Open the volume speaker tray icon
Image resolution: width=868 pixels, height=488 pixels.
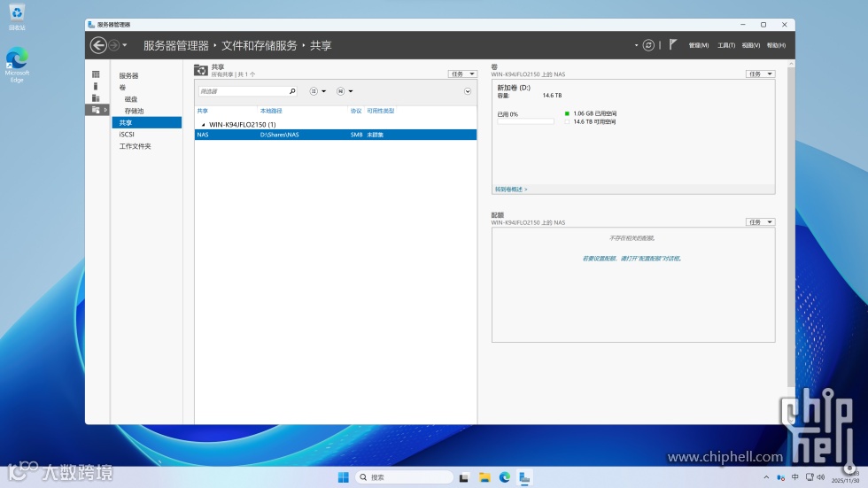pos(821,477)
